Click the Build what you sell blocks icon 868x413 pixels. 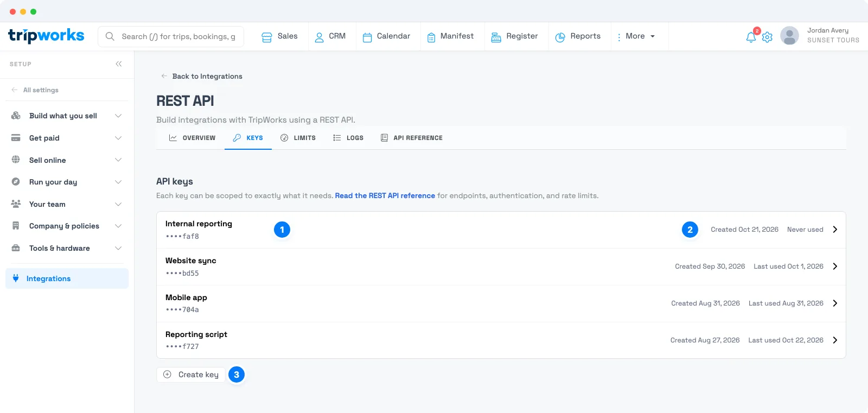tap(16, 116)
